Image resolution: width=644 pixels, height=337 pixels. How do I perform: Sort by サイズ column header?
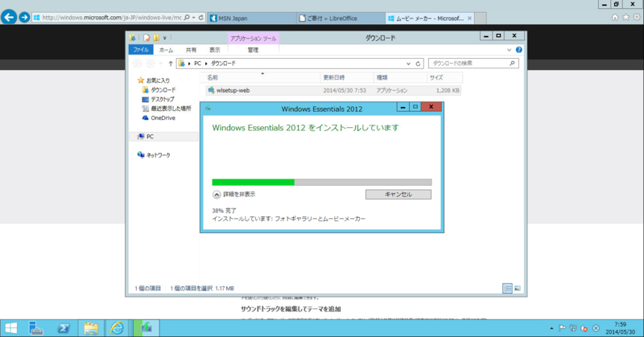click(x=444, y=77)
